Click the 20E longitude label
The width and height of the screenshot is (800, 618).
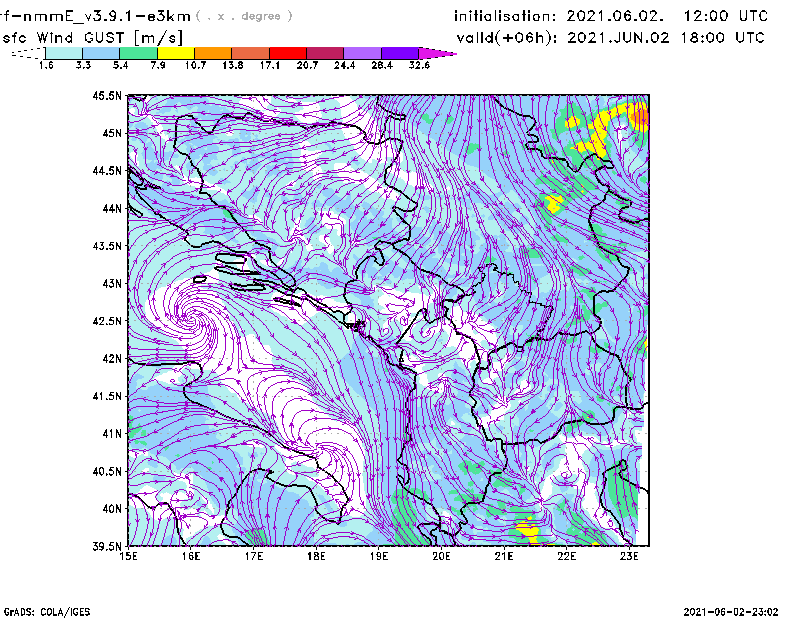pyautogui.click(x=441, y=556)
